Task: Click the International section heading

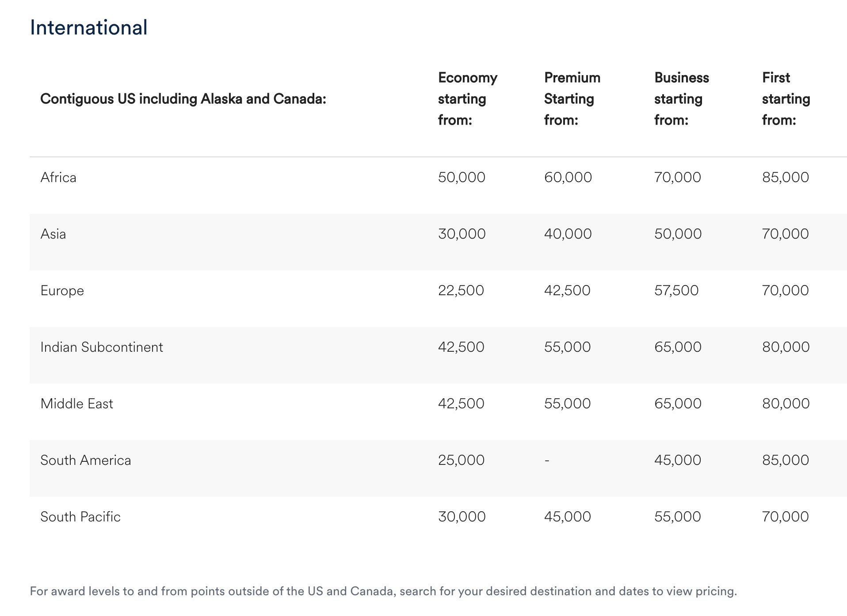Action: tap(88, 27)
